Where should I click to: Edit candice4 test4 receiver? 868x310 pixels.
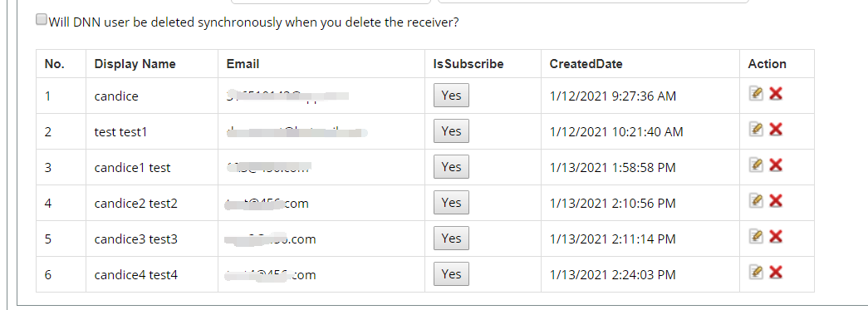tap(756, 272)
